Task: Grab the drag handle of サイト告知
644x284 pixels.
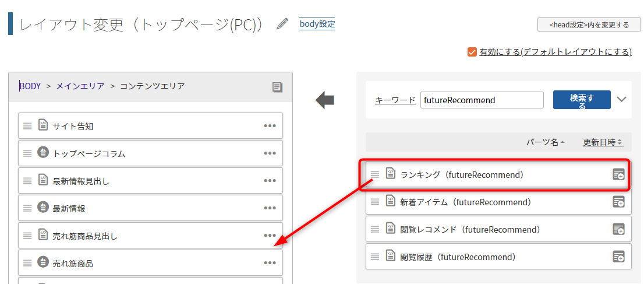Action: [x=27, y=127]
